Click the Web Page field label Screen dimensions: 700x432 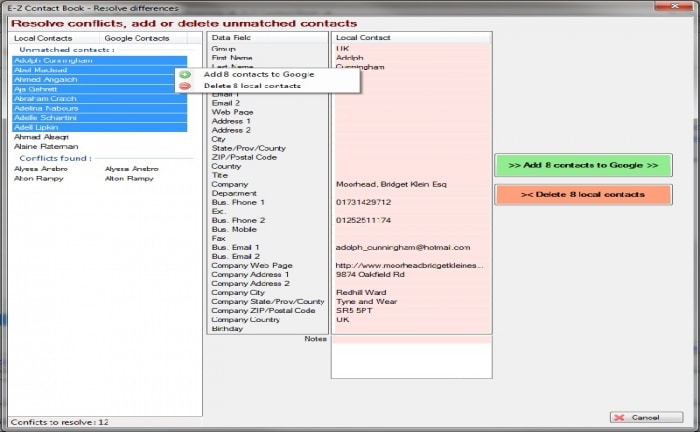tap(233, 112)
